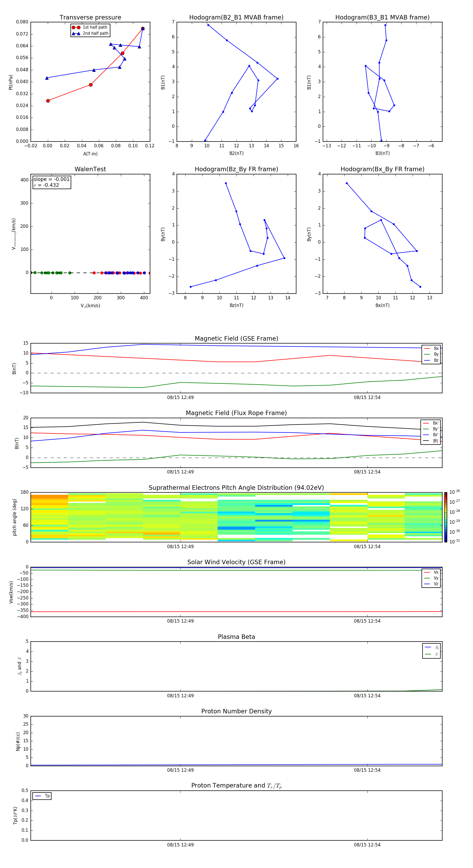Click '08/15 12:49' tick under proton temperature plot
Viewport: 473px width, 868px height.
pyautogui.click(x=181, y=845)
